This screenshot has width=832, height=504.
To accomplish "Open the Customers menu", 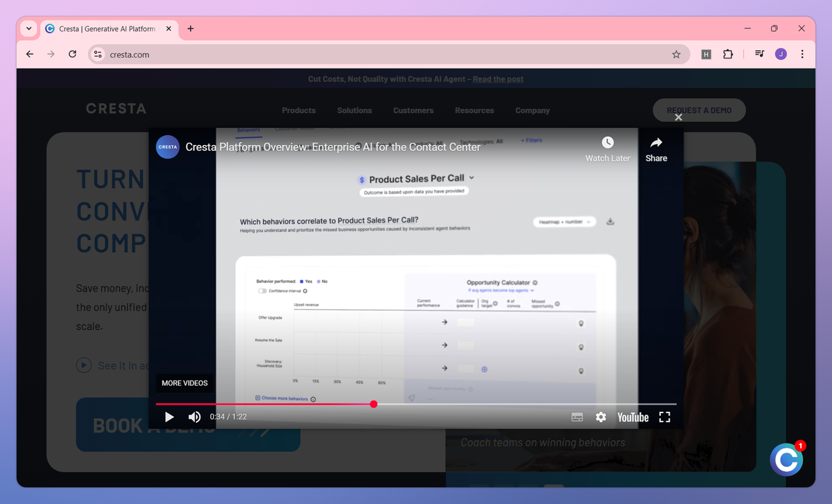I will click(413, 110).
